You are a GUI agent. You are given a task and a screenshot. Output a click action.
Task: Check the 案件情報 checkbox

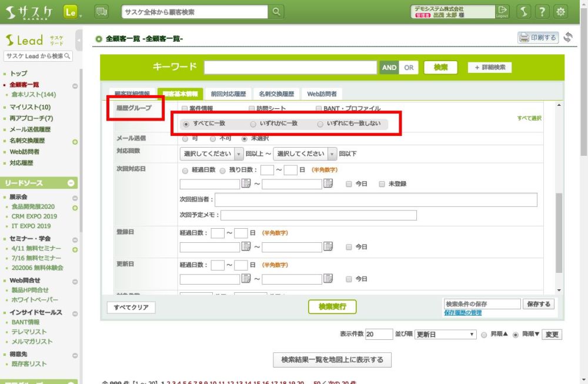[185, 109]
